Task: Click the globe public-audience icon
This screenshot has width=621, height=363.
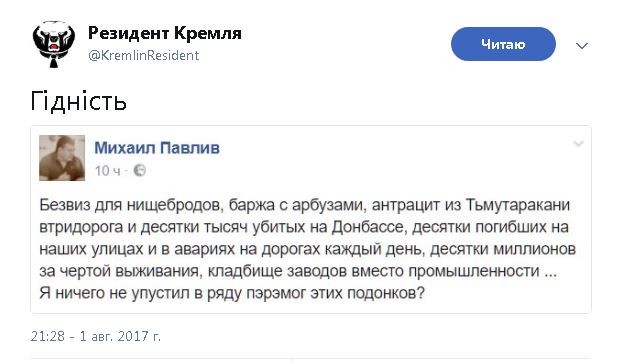Action: click(x=139, y=170)
